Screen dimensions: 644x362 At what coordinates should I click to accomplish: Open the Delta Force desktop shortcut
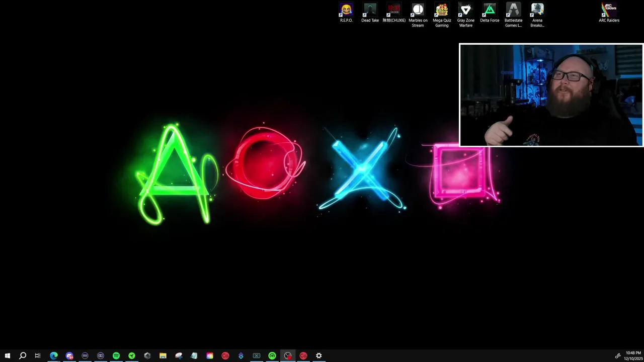coord(490,13)
